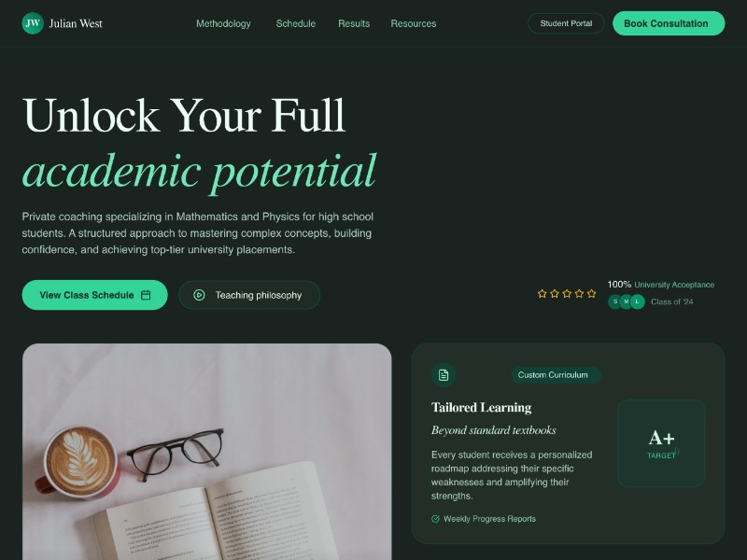This screenshot has width=747, height=560.
Task: Click the document icon in Tailored Learning card
Action: click(444, 375)
